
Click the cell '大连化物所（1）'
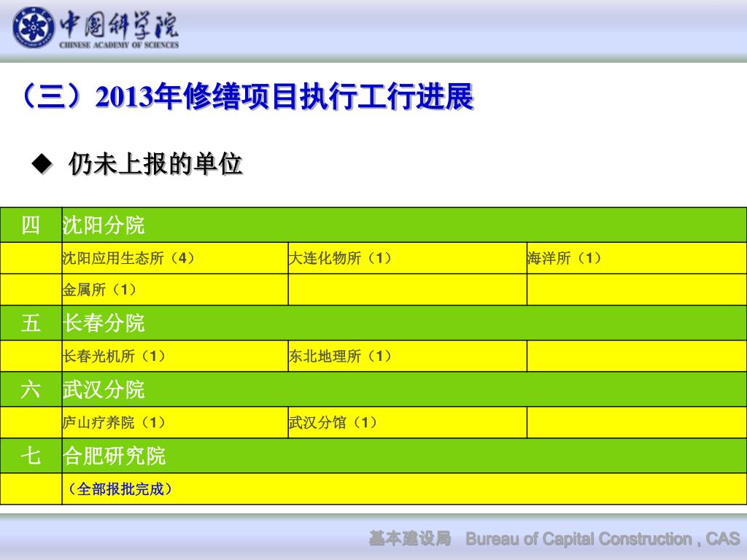click(x=407, y=257)
